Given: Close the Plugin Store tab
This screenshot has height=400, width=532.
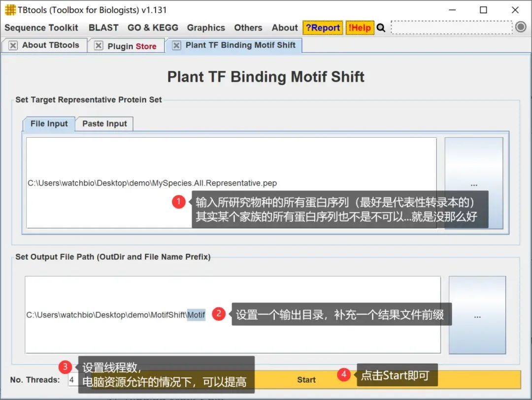Looking at the screenshot, I should click(99, 45).
